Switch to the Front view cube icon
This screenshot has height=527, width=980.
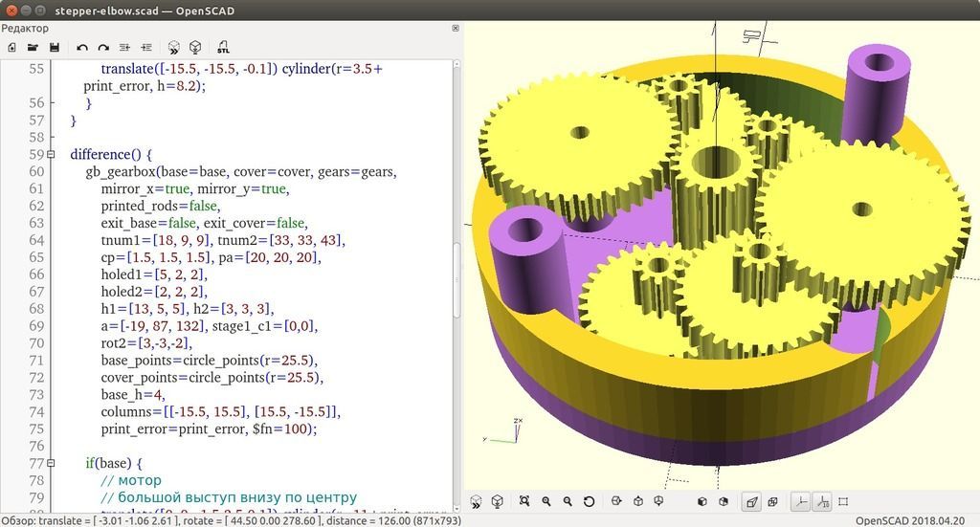(x=702, y=501)
